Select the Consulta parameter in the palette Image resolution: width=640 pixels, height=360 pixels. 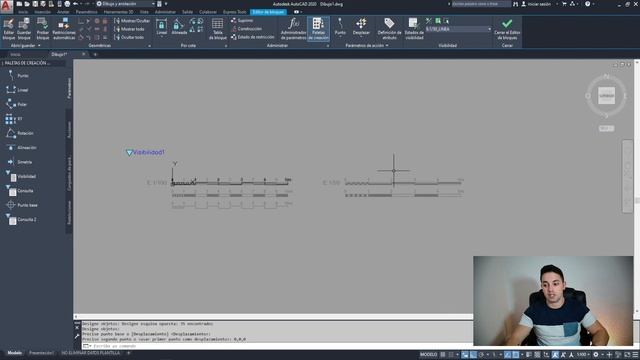coord(20,191)
